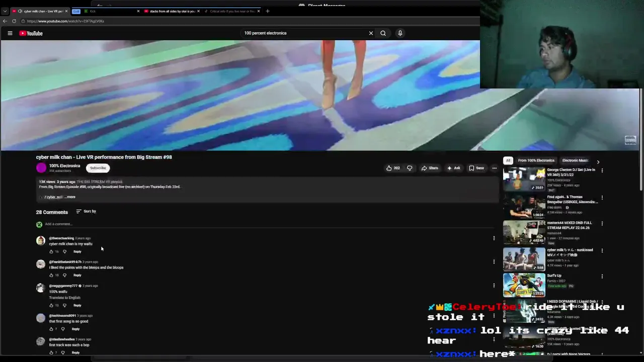
Task: Start voice search with the microphone icon
Action: [x=400, y=33]
